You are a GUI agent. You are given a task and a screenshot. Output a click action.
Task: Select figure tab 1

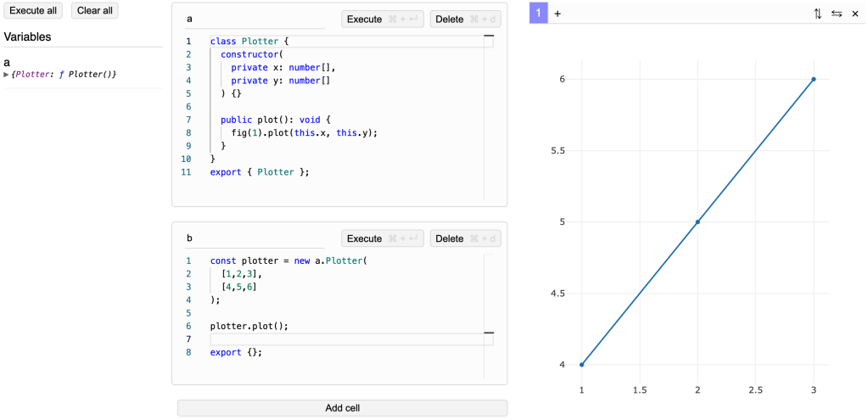tap(538, 14)
